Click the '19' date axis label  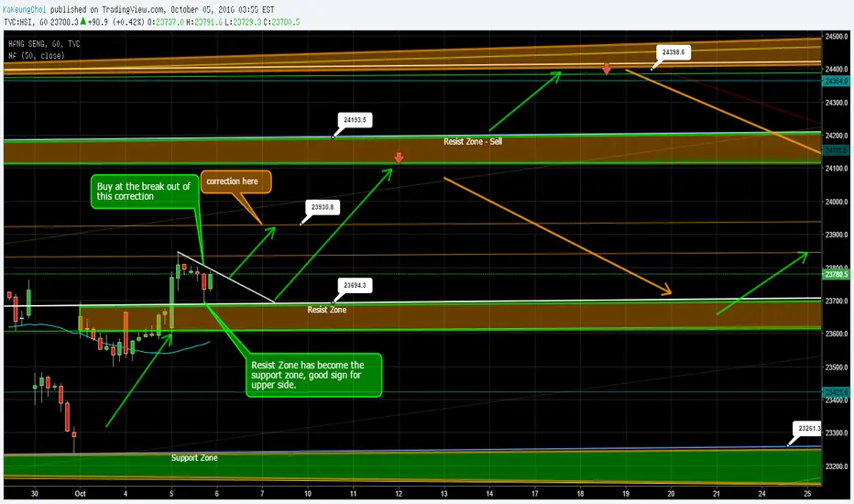[626, 494]
